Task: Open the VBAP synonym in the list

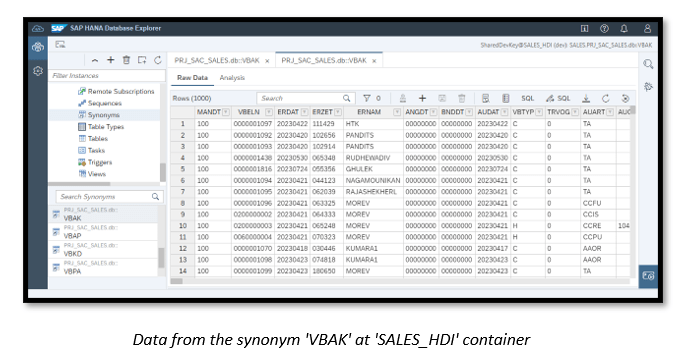Action: pyautogui.click(x=104, y=232)
